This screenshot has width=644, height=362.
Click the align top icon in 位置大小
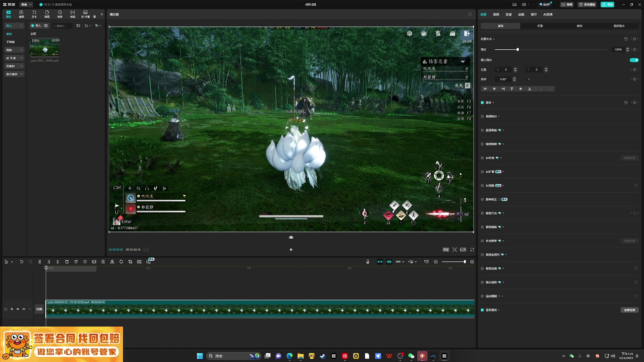coord(512,89)
